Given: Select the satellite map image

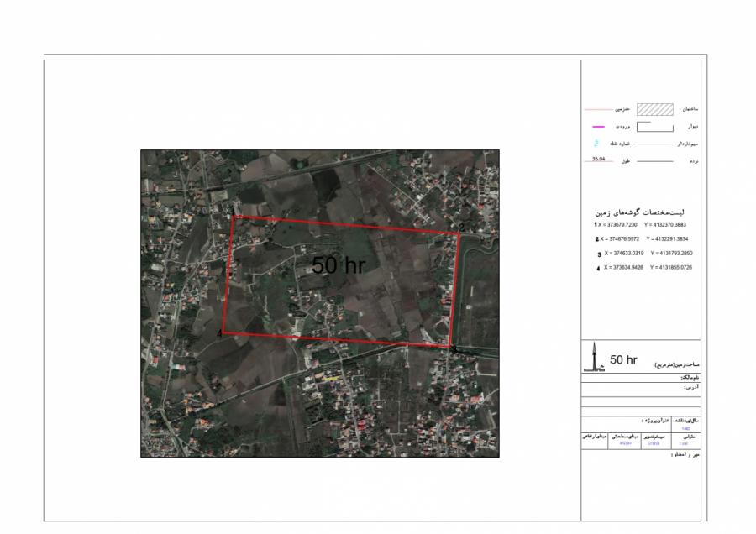Looking at the screenshot, I should (x=320, y=303).
